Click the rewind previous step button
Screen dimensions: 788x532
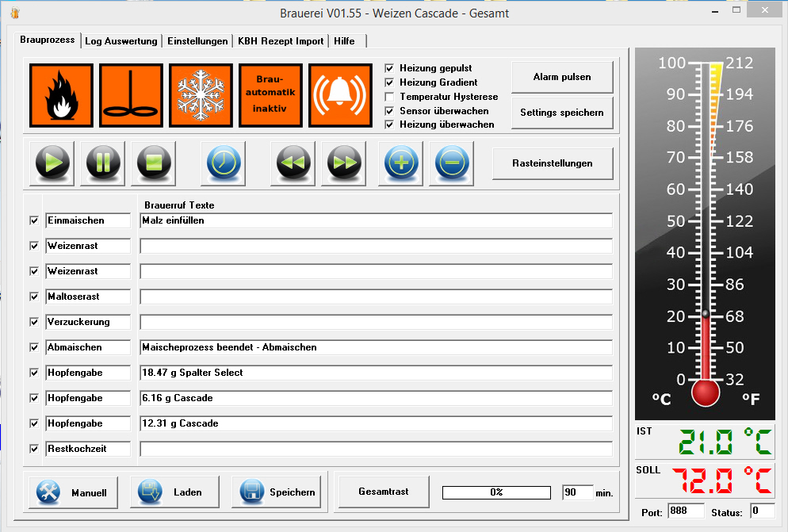293,163
